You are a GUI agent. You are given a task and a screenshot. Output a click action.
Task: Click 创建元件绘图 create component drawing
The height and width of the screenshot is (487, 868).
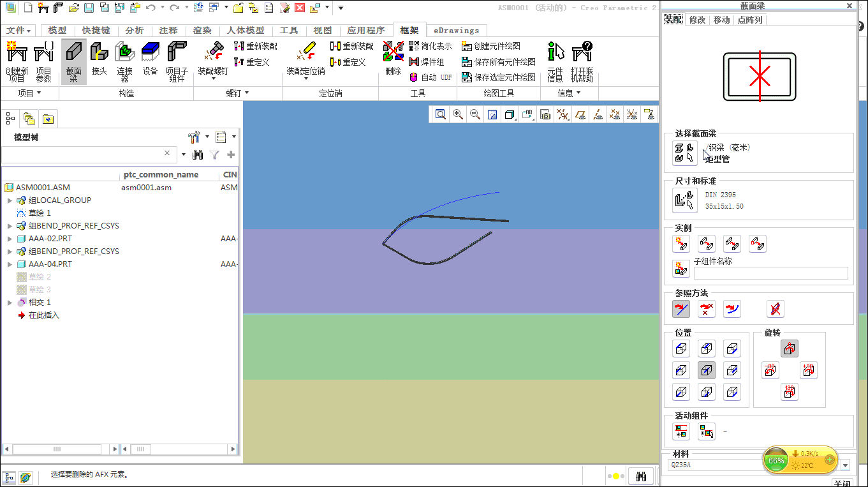(x=491, y=46)
